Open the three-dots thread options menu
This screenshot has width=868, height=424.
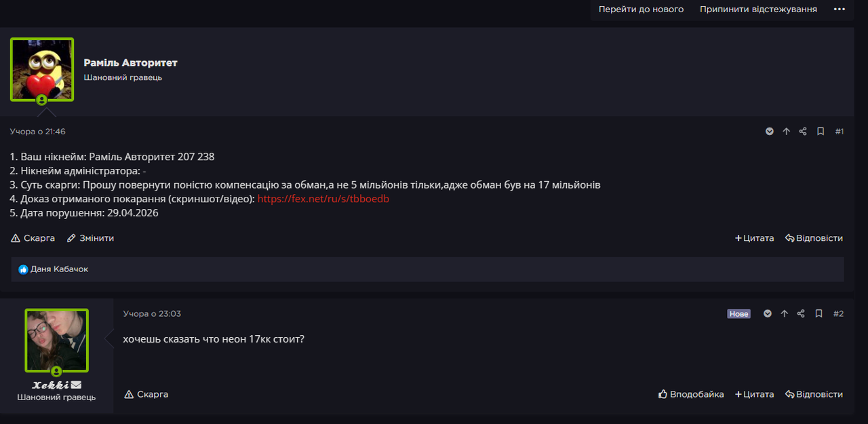point(840,9)
